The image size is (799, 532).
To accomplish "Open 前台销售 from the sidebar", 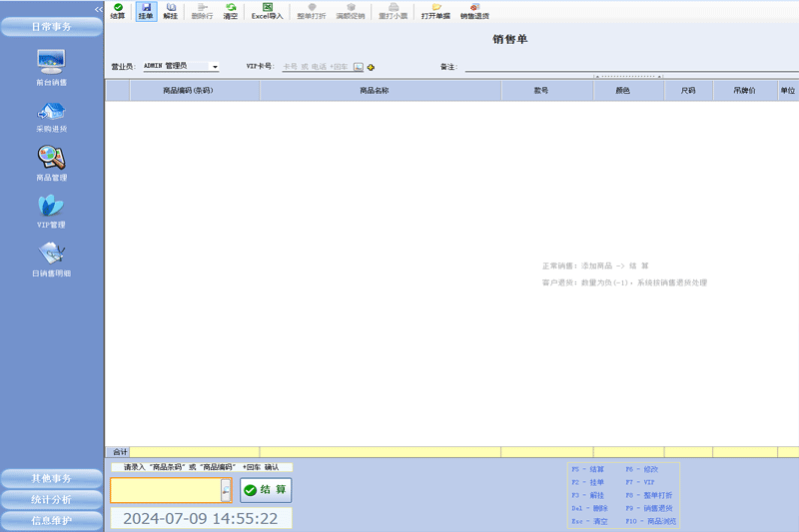I will click(51, 68).
